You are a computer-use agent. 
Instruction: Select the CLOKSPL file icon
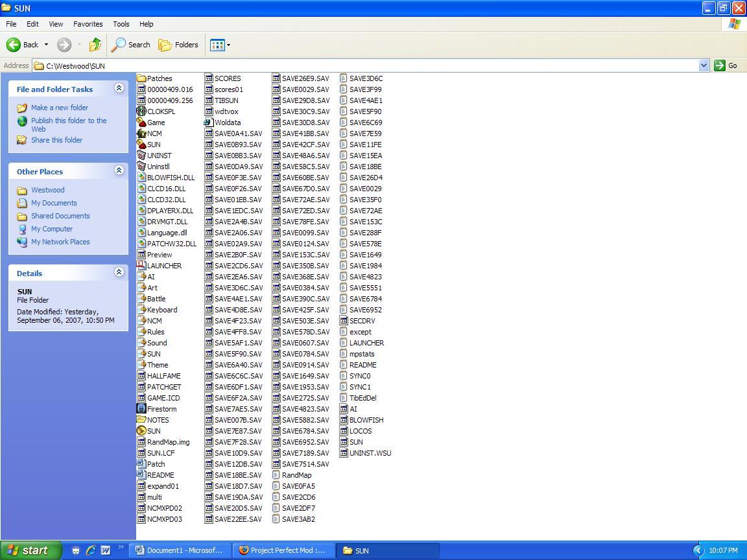pos(141,111)
